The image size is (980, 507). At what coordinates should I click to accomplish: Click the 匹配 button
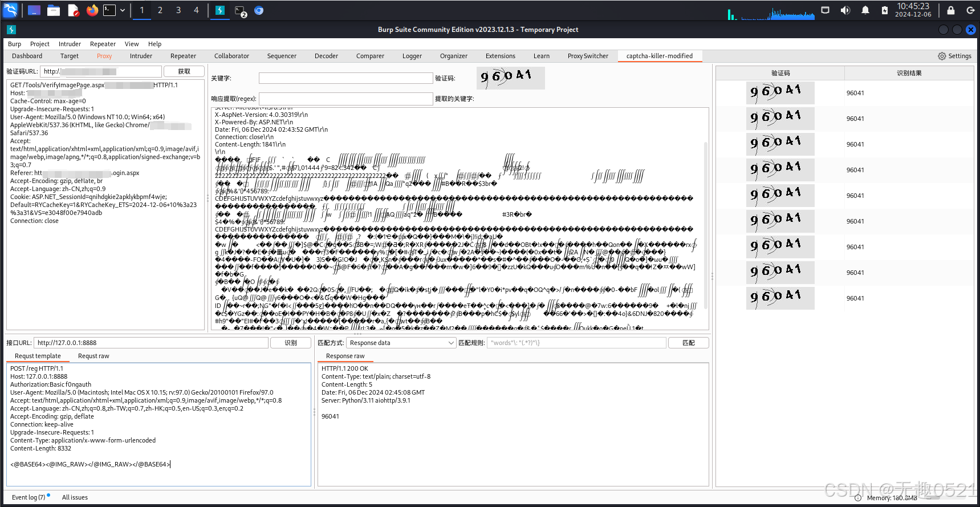pos(689,343)
